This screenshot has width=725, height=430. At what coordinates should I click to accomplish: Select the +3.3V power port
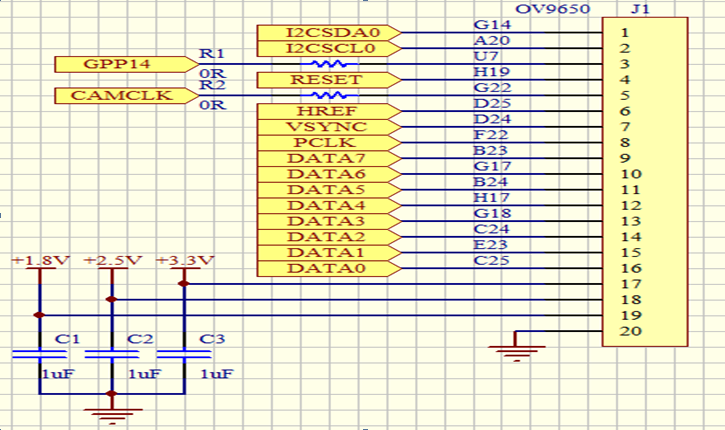(184, 268)
